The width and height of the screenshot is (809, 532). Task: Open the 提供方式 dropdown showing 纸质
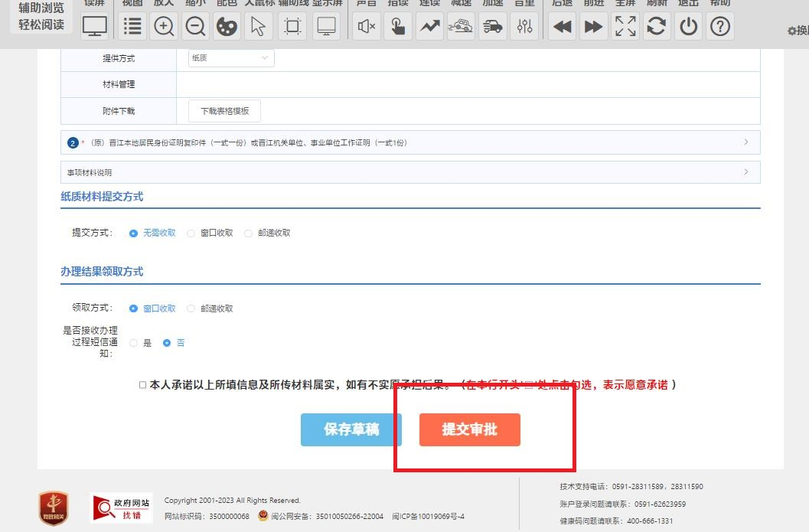click(x=231, y=58)
